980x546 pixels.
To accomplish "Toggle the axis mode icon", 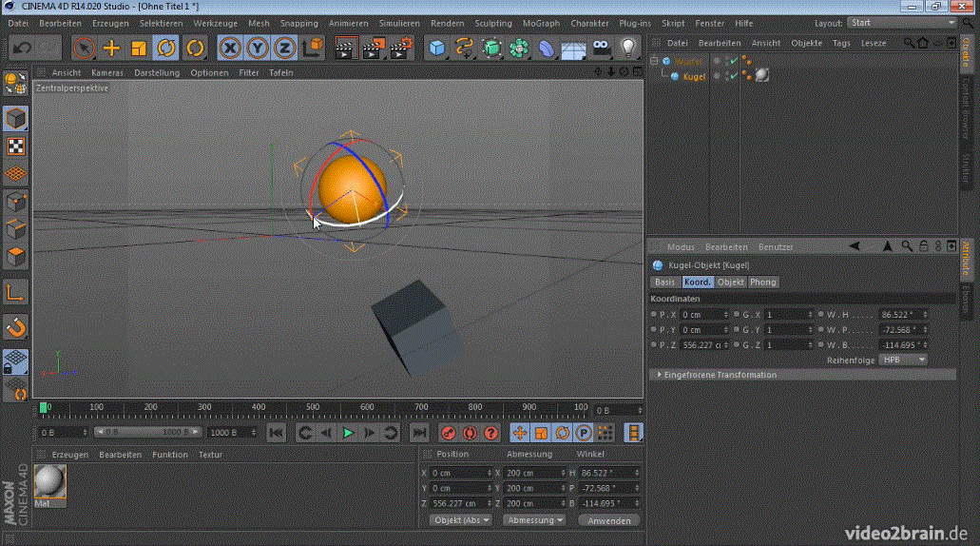I will pos(15,293).
